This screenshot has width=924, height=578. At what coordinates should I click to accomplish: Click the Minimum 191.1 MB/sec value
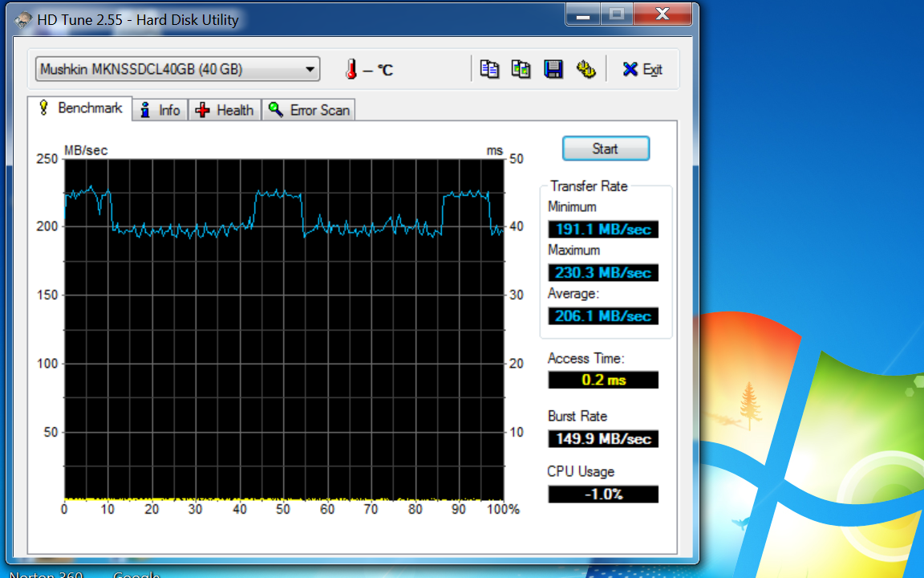(603, 230)
